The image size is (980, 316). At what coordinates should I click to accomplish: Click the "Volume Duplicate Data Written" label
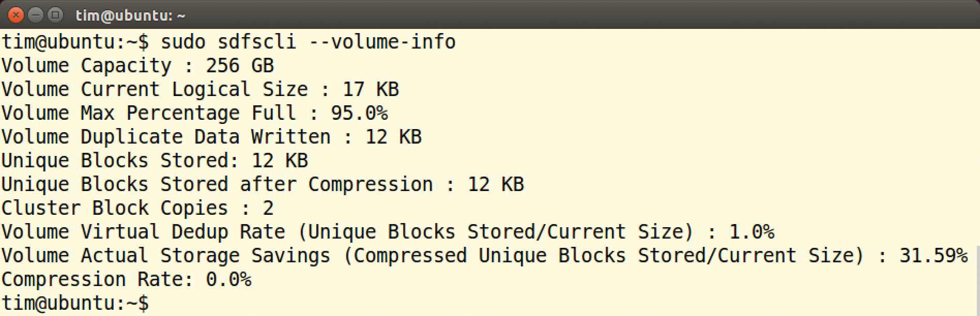pos(166,137)
